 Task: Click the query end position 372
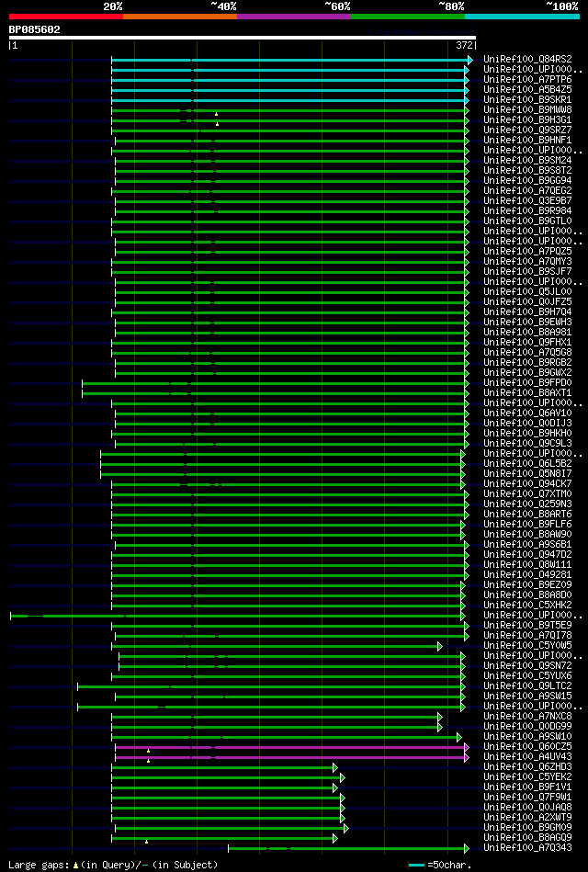464,45
